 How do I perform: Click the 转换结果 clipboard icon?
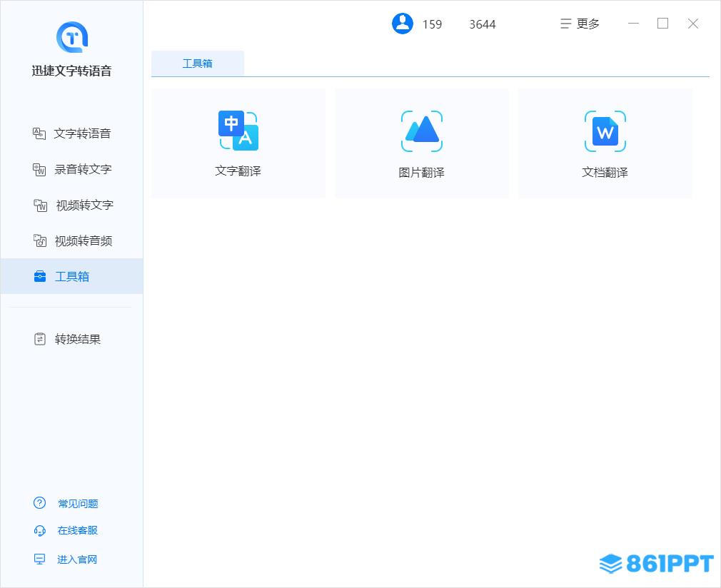[40, 339]
